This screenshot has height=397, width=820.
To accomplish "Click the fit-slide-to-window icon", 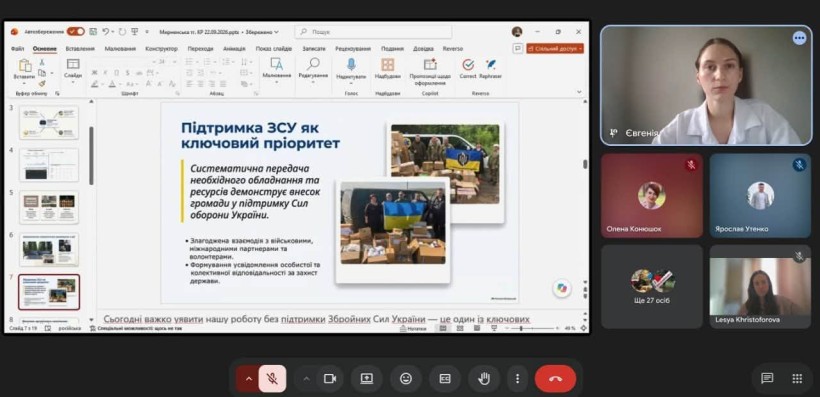I will (583, 328).
